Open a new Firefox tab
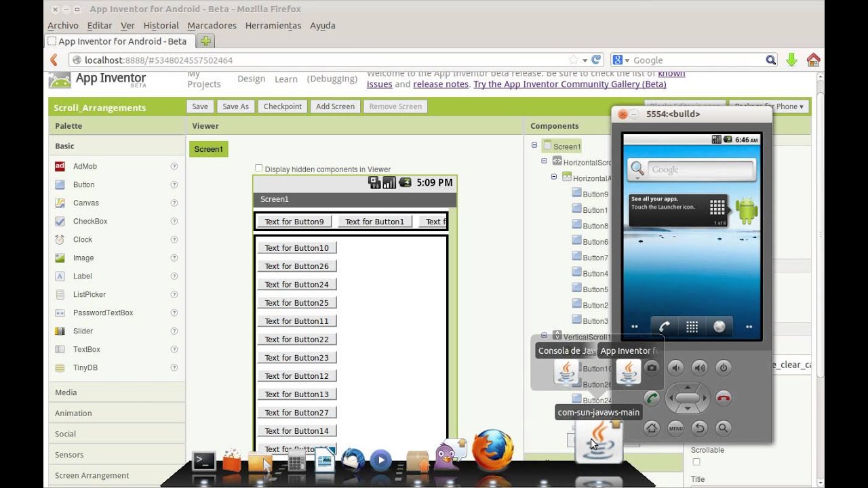Image resolution: width=868 pixels, height=488 pixels. [205, 41]
